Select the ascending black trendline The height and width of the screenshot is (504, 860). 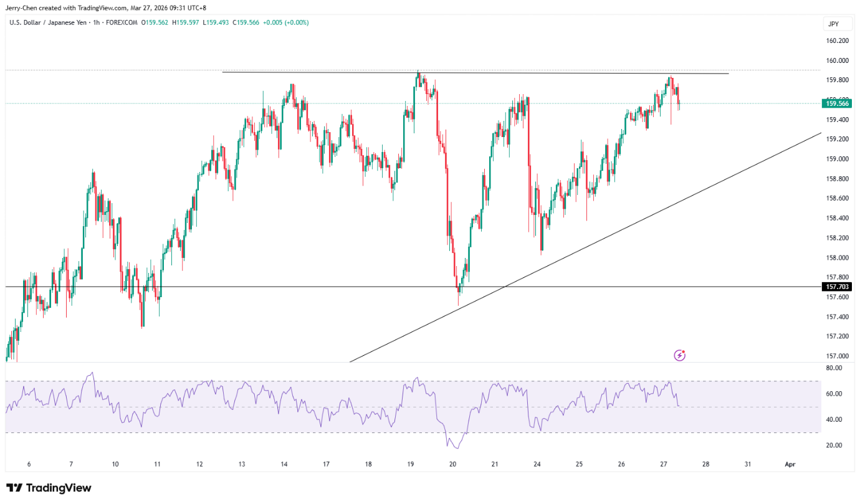click(586, 247)
